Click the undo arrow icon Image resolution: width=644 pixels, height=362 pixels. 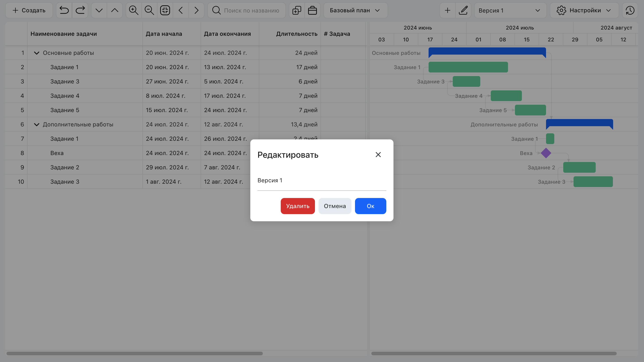(x=64, y=10)
